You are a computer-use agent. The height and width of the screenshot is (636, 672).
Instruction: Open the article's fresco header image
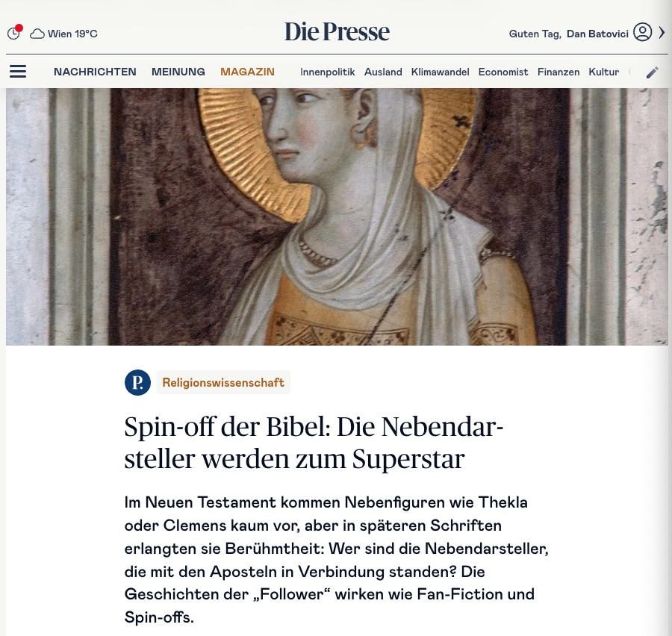[337, 217]
